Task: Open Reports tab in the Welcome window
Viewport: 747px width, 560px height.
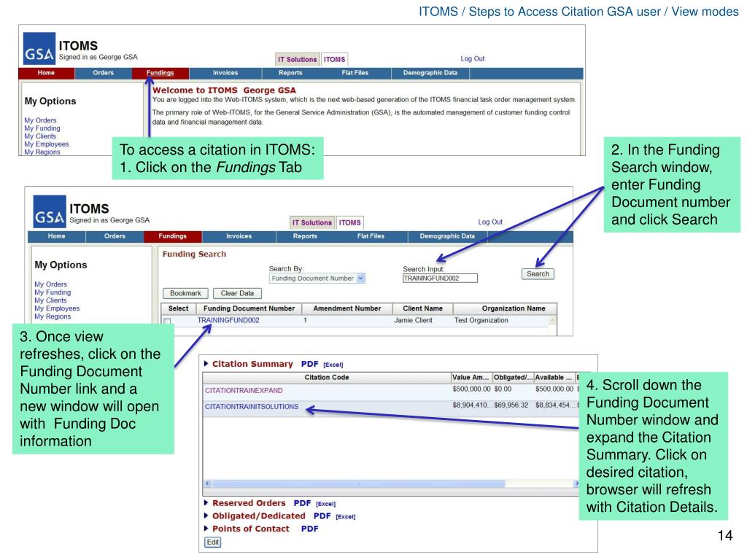Action: [x=290, y=73]
